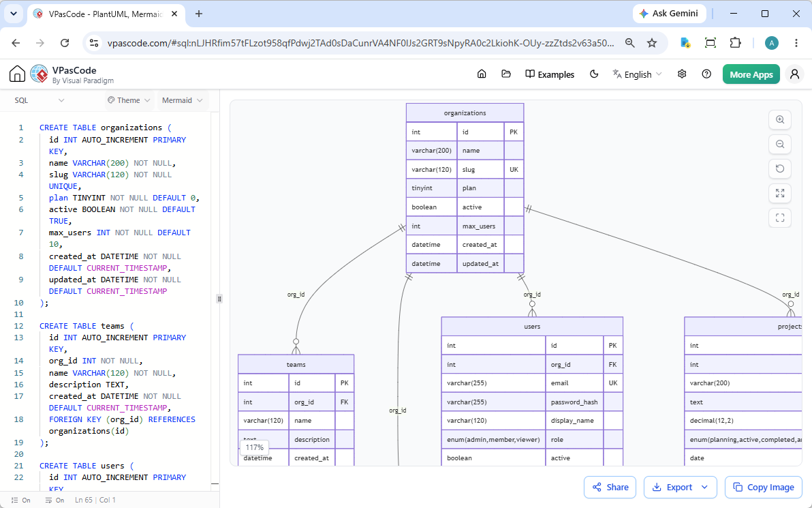Click the display_name cell in users table
Viewport: 812px width, 508px height.
[x=574, y=421]
